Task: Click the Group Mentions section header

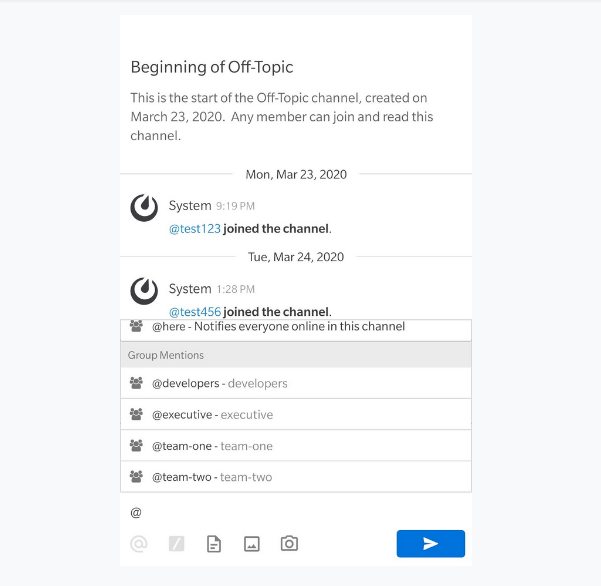Action: point(296,355)
